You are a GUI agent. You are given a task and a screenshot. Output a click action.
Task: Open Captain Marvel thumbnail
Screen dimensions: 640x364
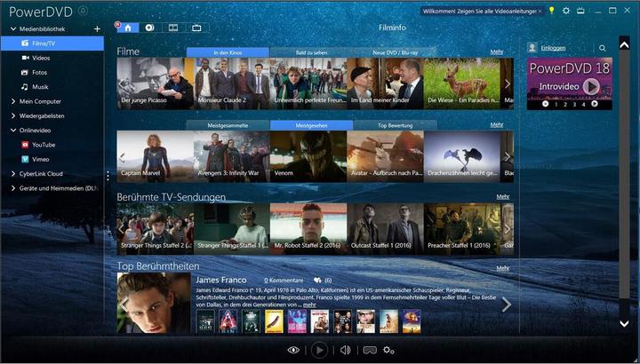[x=155, y=156]
